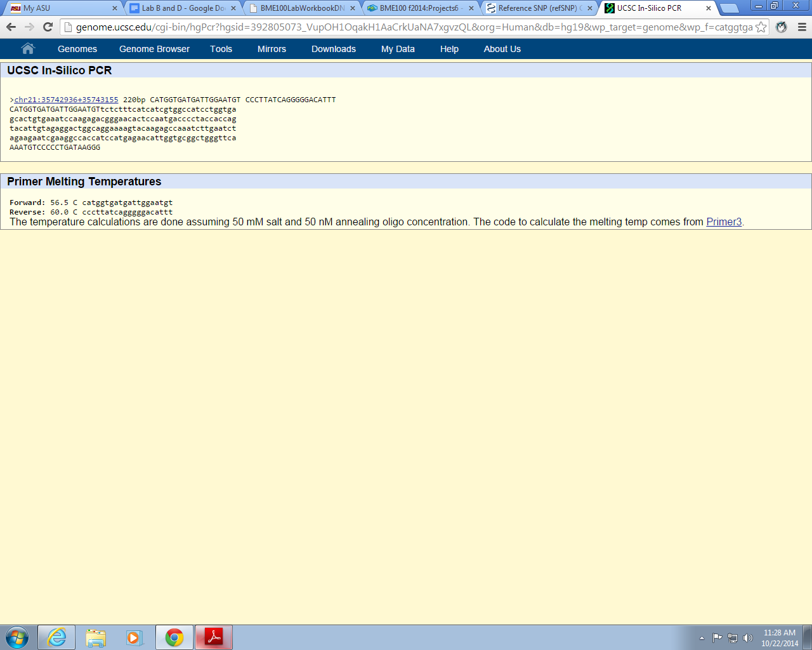This screenshot has height=650, width=812.
Task: Click the UCSC home icon
Action: pos(27,49)
